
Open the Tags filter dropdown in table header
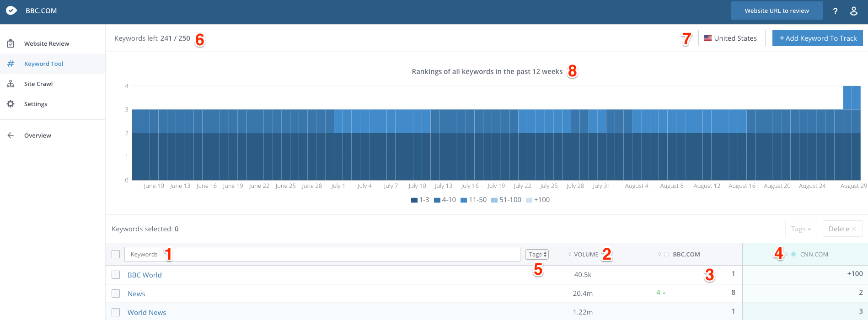pyautogui.click(x=537, y=254)
